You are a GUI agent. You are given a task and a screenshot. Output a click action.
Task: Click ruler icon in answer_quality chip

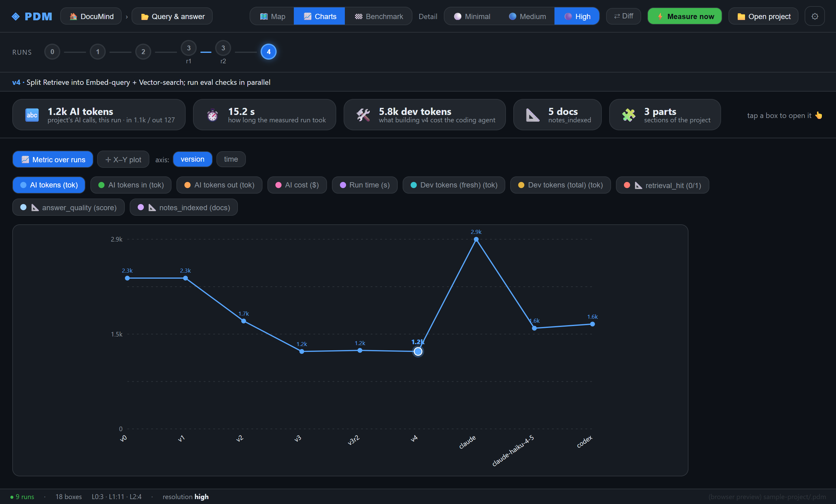tap(35, 207)
